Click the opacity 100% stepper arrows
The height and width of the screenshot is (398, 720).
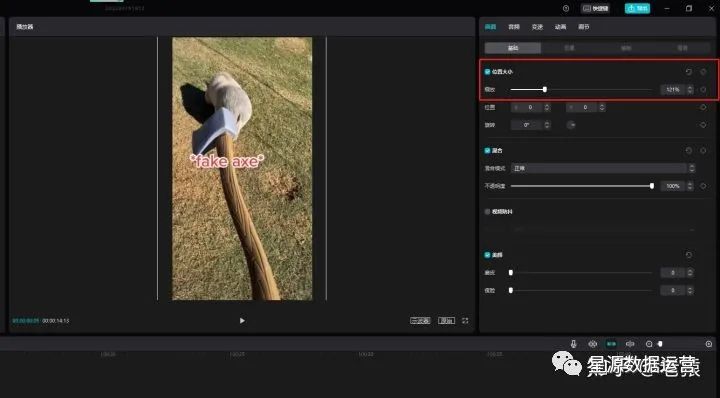(690, 186)
